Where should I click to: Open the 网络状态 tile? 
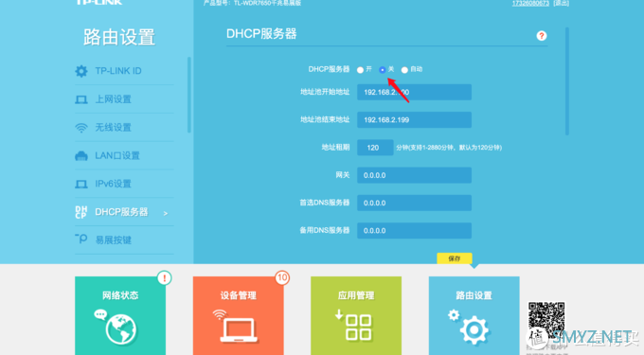120,315
